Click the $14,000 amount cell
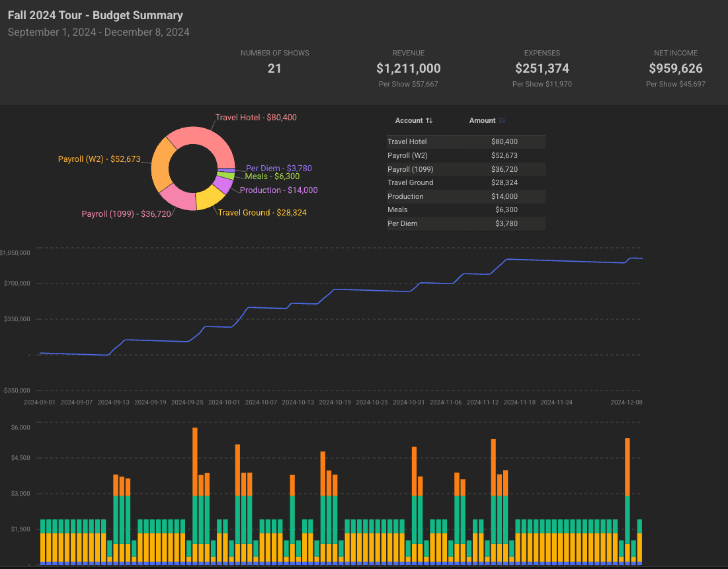This screenshot has height=569, width=728. click(x=505, y=196)
